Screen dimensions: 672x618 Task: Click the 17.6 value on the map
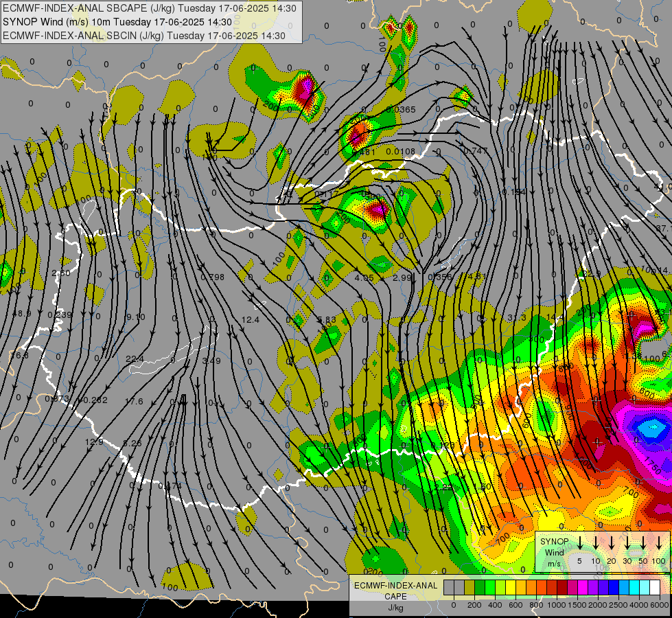[134, 402]
